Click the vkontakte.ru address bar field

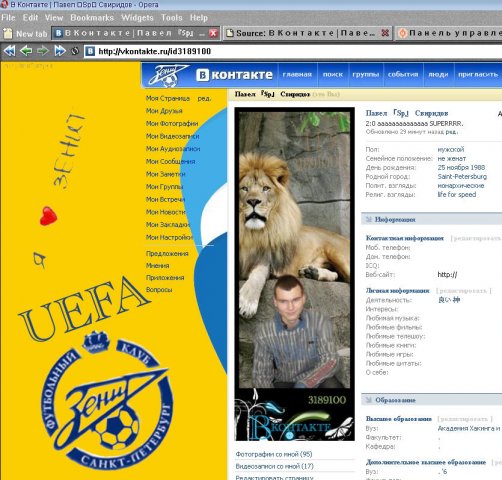pyautogui.click(x=293, y=51)
